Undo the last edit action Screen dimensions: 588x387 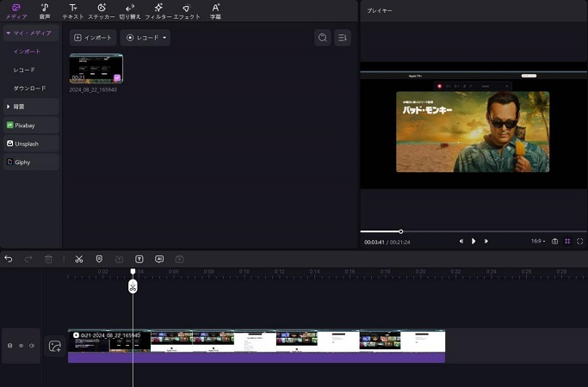pos(9,259)
